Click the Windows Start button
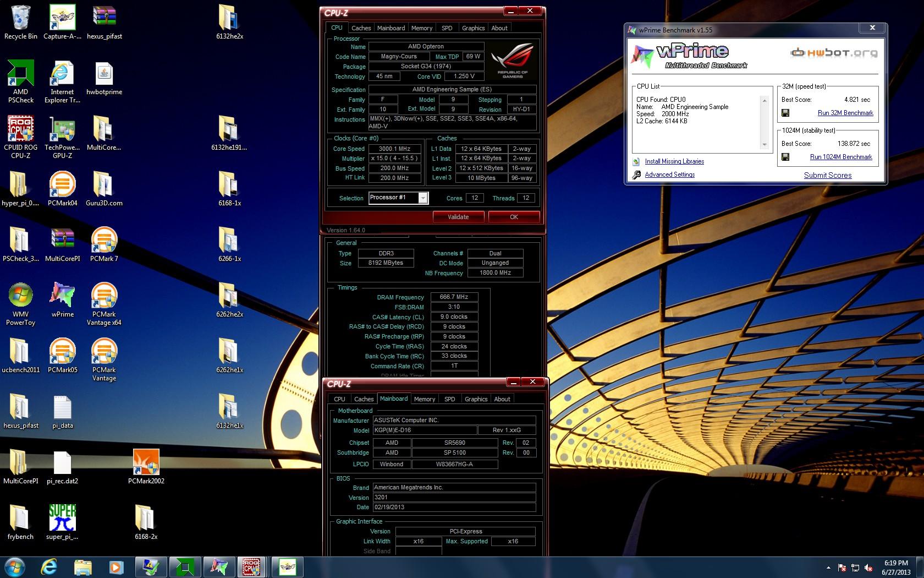This screenshot has height=578, width=924. click(14, 566)
